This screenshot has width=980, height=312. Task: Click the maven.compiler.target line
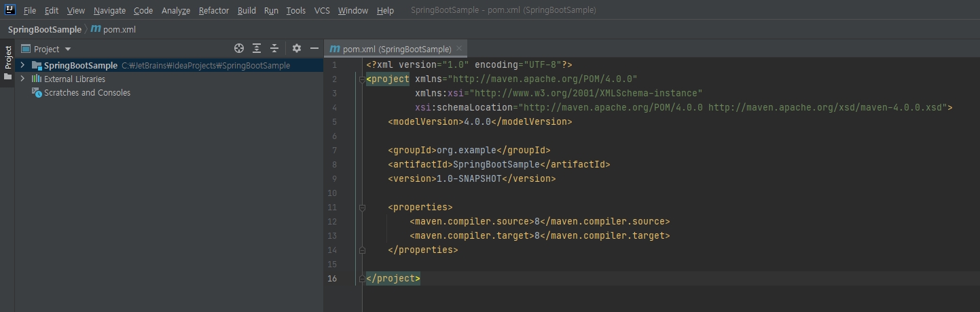[540, 236]
